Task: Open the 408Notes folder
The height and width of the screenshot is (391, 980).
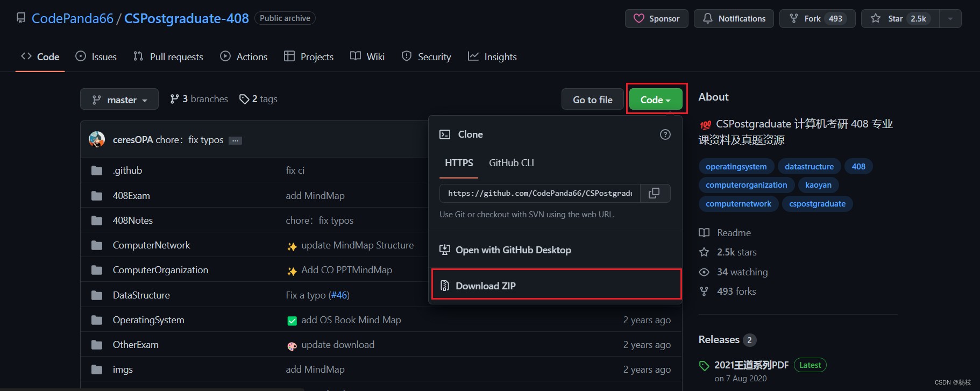Action: (x=133, y=221)
